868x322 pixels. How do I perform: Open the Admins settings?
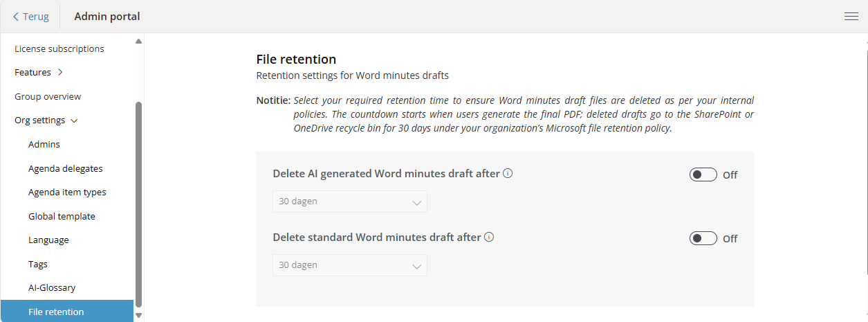pyautogui.click(x=44, y=144)
